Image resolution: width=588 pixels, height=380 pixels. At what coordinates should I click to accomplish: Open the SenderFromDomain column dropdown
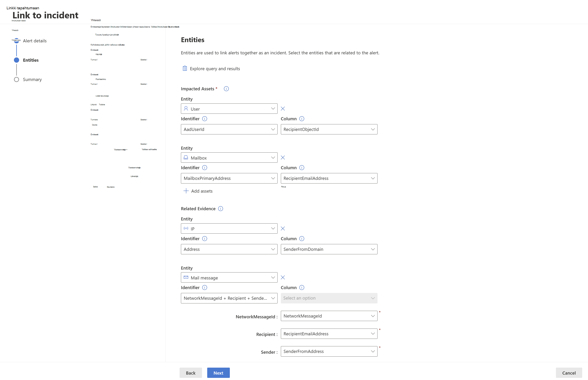329,249
